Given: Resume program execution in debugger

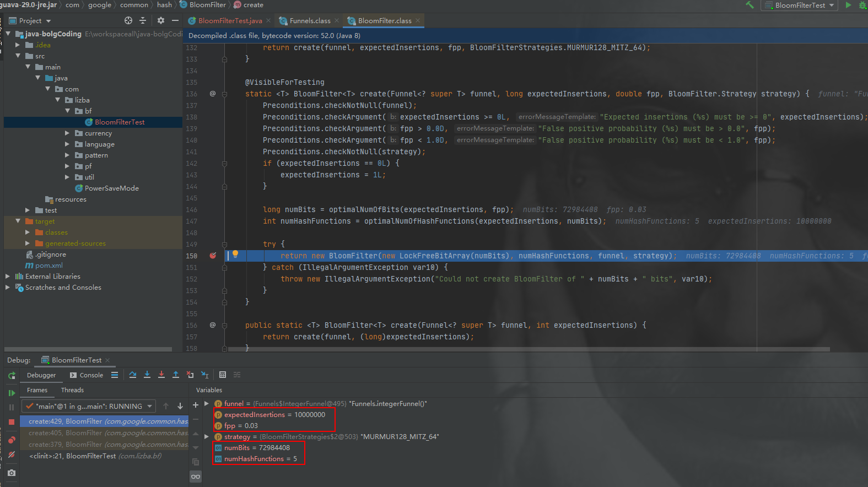Looking at the screenshot, I should [12, 393].
